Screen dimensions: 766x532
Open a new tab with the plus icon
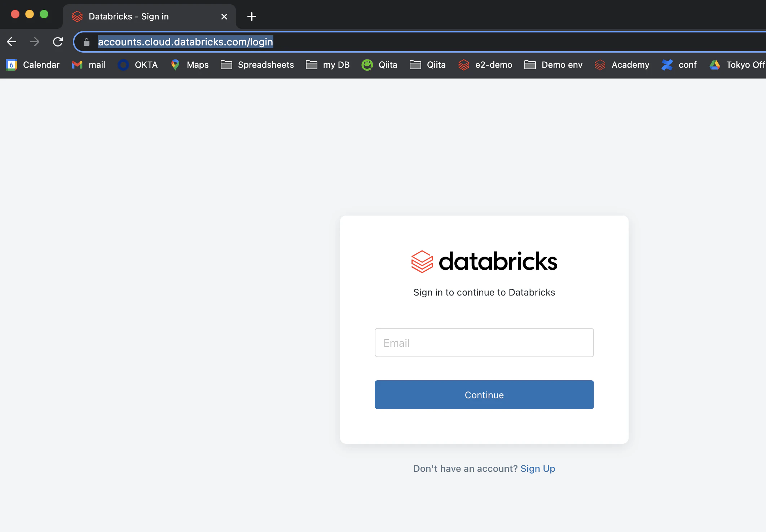252,17
